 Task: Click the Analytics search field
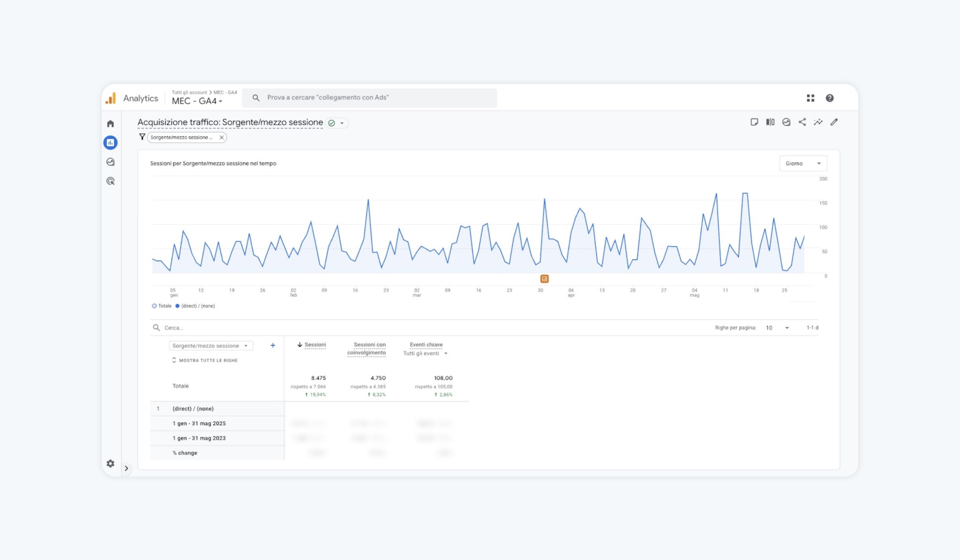[369, 97]
